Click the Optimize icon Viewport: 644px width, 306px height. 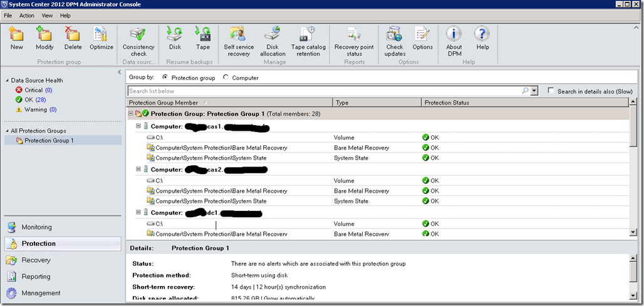[101, 34]
